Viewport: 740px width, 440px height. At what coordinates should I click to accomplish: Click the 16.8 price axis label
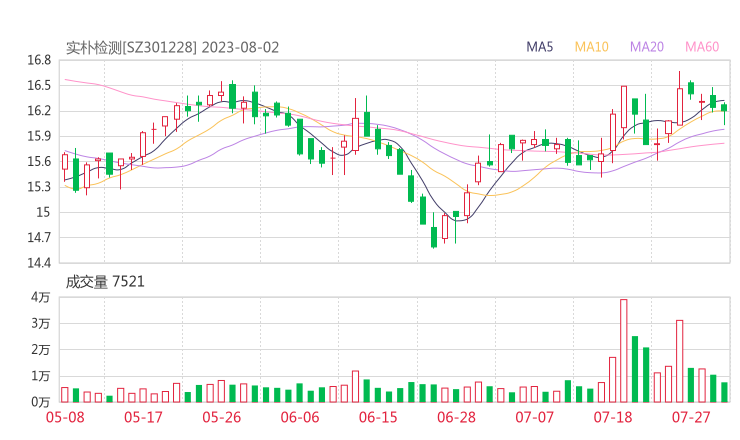(x=39, y=60)
